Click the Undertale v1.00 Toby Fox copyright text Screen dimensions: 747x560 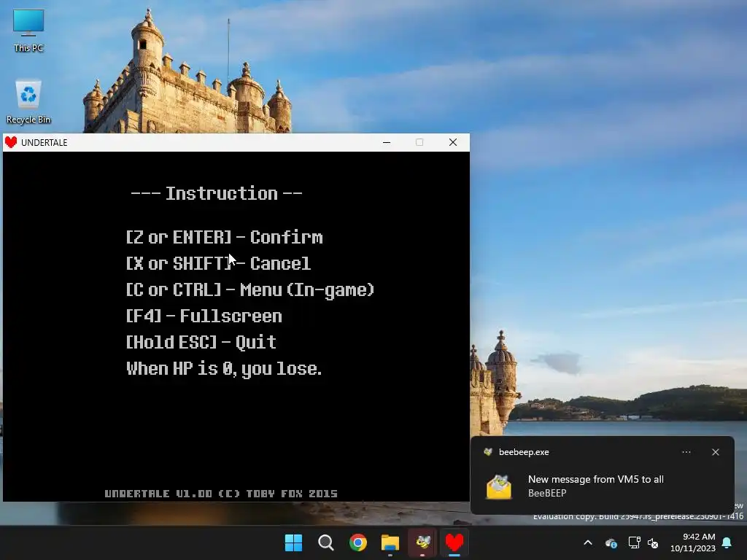click(x=221, y=494)
